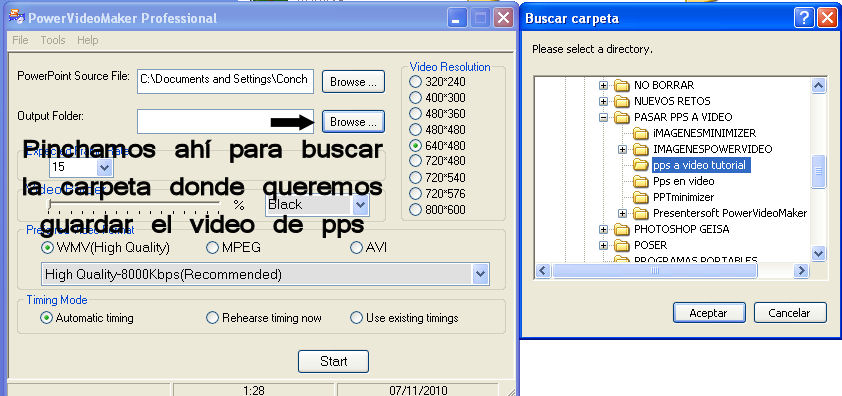The height and width of the screenshot is (396, 842).
Task: Open the Help menu
Action: (x=88, y=40)
